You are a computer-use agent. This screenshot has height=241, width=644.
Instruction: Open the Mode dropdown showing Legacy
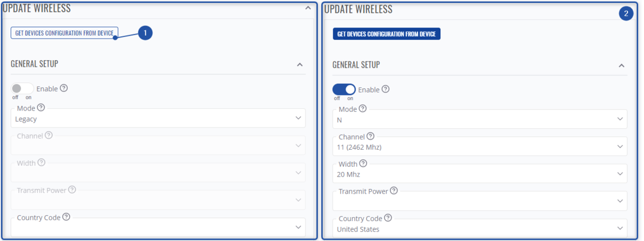(x=158, y=118)
